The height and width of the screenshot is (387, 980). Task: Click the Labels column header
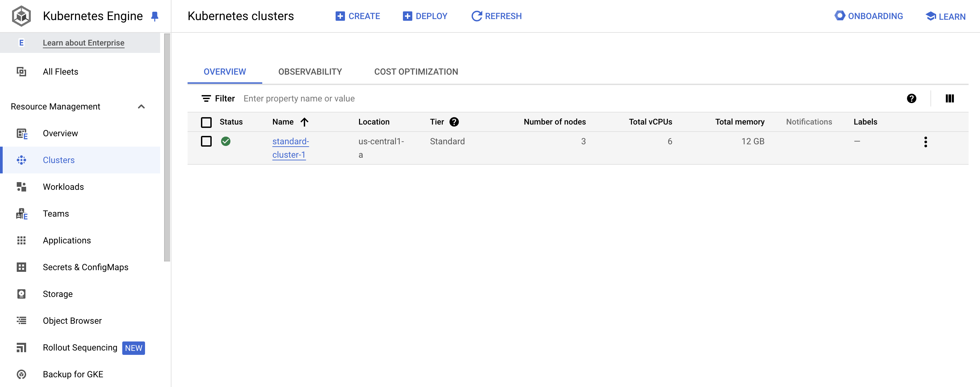tap(865, 122)
